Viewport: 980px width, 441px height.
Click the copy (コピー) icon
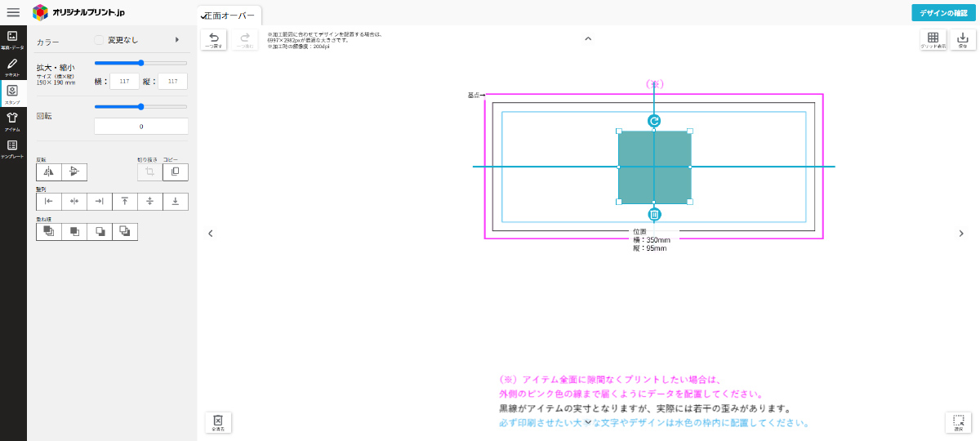click(175, 171)
